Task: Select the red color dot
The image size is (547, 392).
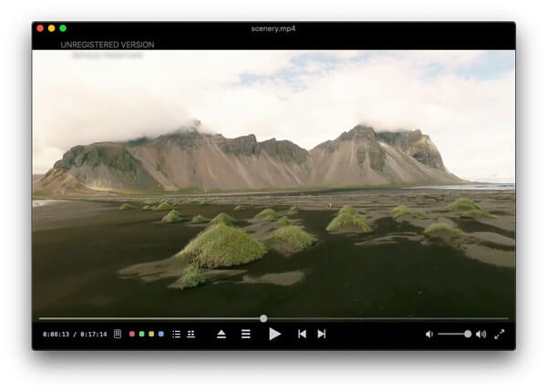Action: click(x=132, y=334)
